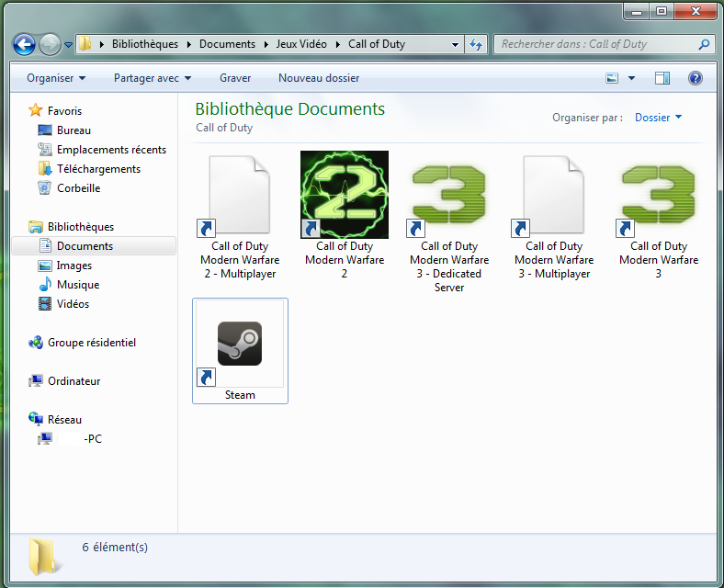Open recent pages dropdown beside navigation arrows
724x588 pixels.
[68, 45]
